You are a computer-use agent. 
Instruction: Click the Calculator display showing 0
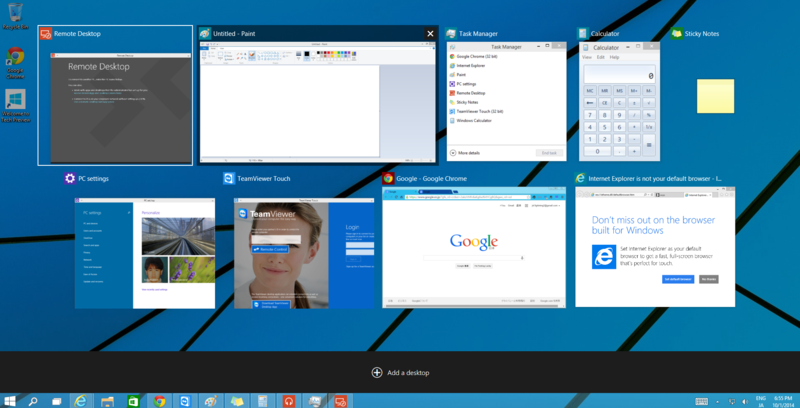tap(619, 75)
